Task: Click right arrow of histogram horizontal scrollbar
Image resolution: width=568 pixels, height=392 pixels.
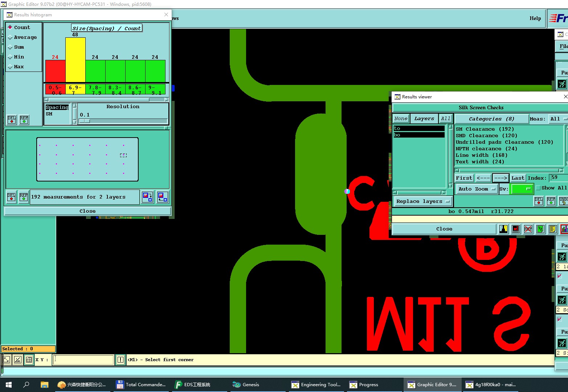Action: (x=166, y=99)
